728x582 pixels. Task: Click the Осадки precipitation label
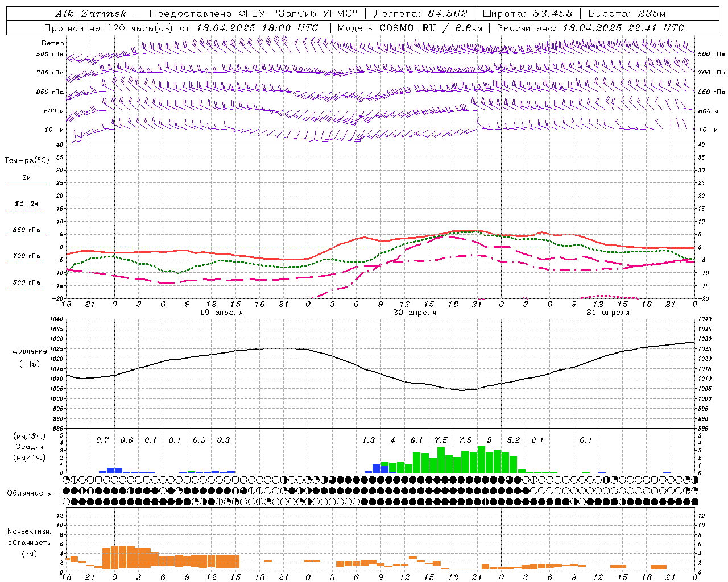29,447
